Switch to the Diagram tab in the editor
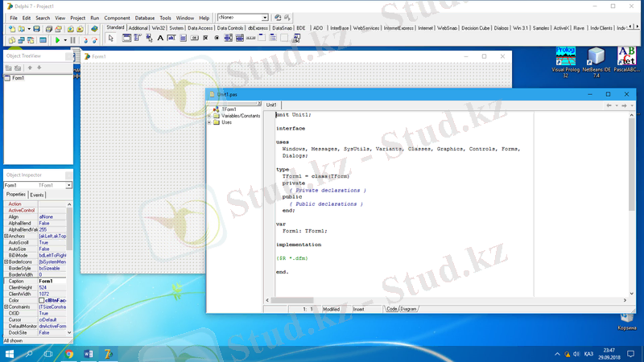This screenshot has height=362, width=644. pyautogui.click(x=409, y=309)
